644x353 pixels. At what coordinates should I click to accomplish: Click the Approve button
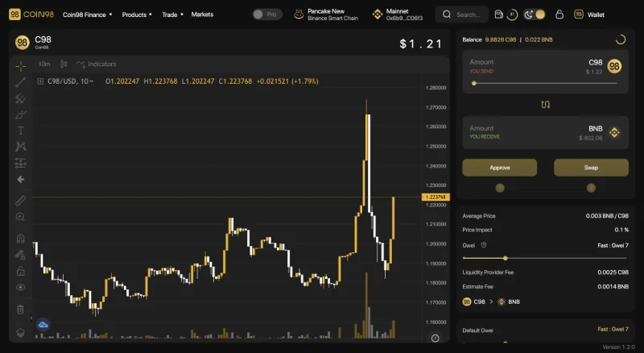click(x=499, y=168)
